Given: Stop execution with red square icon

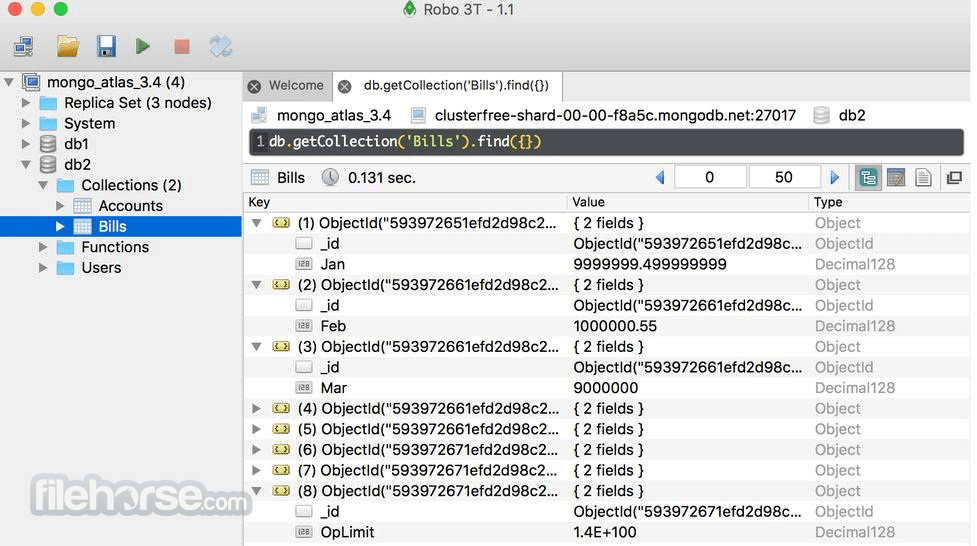Looking at the screenshot, I should click(x=181, y=46).
